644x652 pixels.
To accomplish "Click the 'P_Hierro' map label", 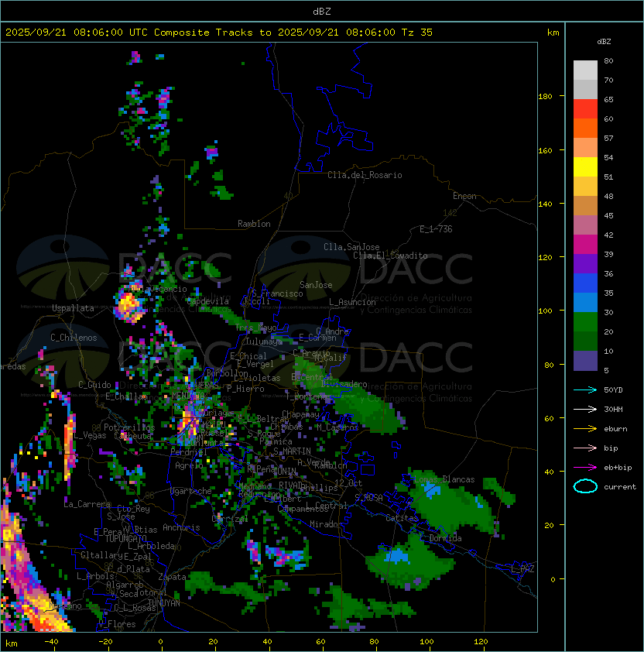I will pos(245,389).
